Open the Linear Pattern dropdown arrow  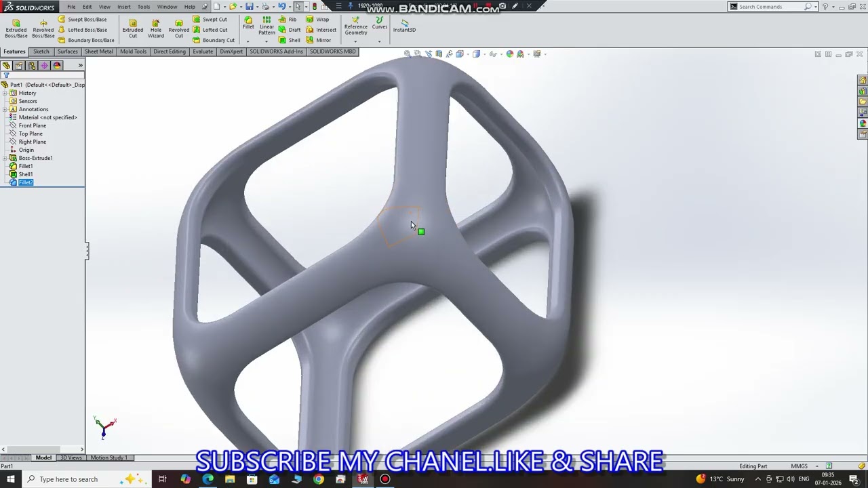[267, 41]
